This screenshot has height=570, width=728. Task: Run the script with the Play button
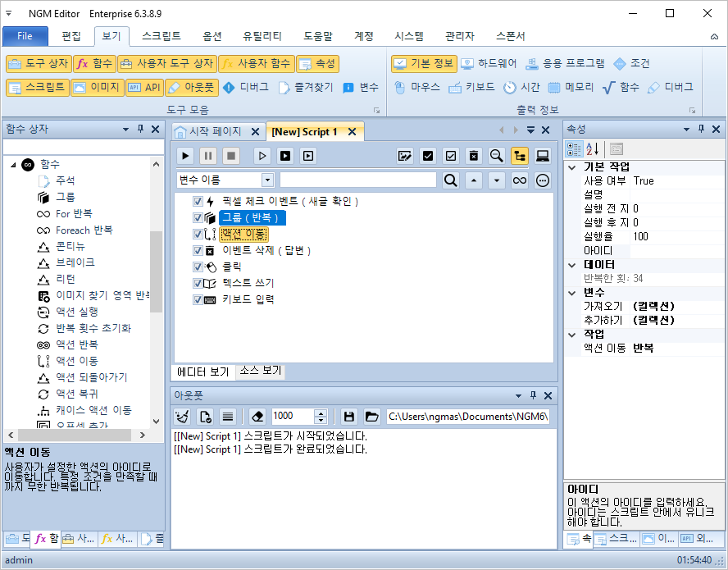(185, 156)
